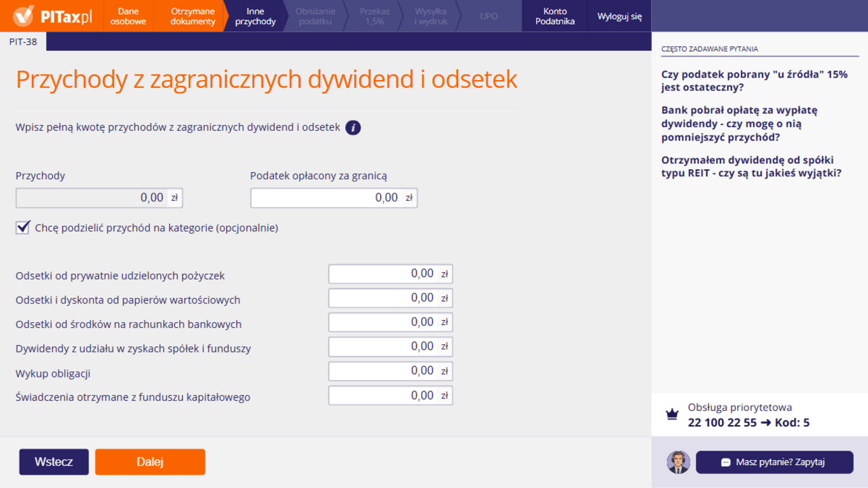Click the crown icon next to Obsługa priorytetowa

672,413
